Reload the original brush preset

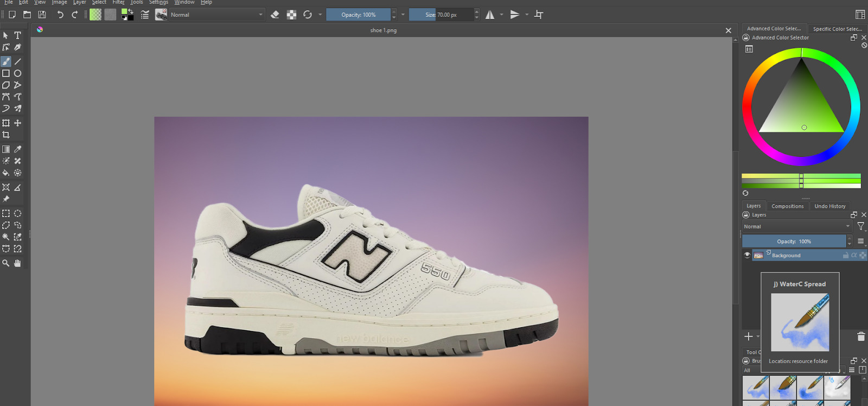click(x=308, y=15)
